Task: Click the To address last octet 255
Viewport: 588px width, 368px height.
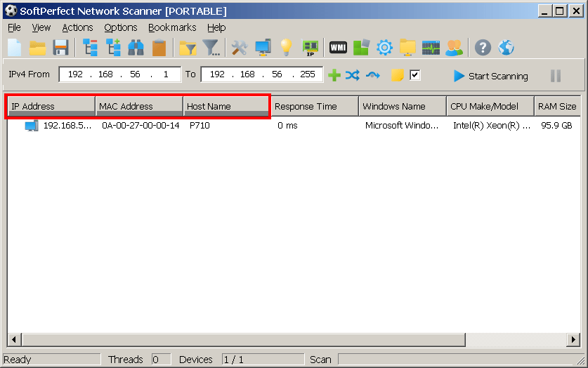Action: pos(308,74)
